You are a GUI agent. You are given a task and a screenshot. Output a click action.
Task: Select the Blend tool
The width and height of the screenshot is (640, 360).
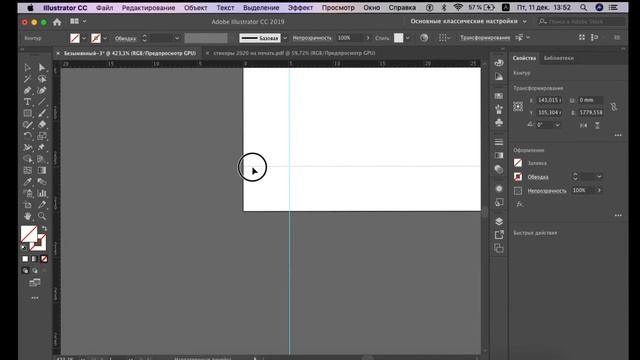[42, 182]
